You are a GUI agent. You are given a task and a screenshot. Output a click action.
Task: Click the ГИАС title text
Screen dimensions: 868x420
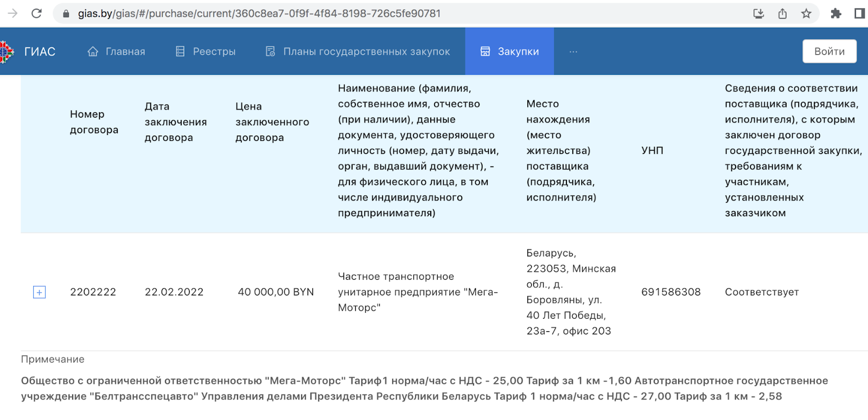40,51
